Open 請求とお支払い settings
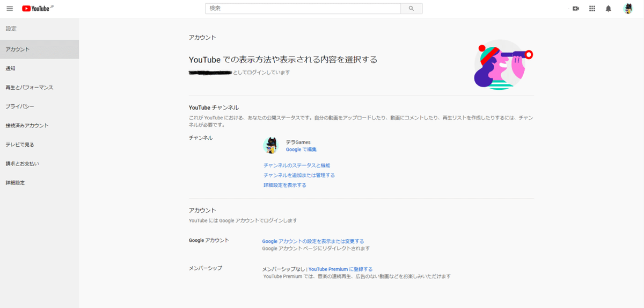 click(x=39, y=163)
